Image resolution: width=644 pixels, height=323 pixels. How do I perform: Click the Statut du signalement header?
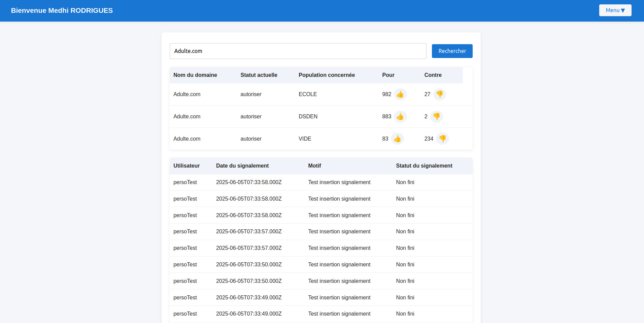[x=424, y=166]
